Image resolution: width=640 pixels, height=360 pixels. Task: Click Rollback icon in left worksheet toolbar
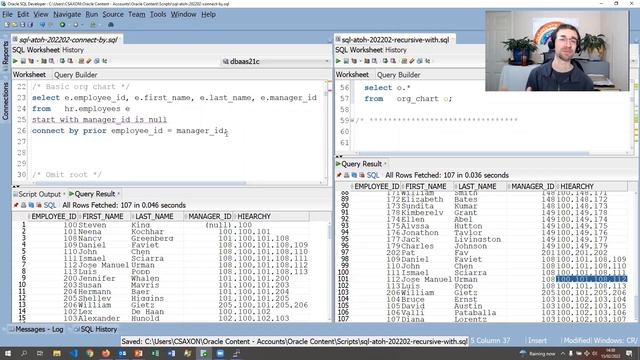(x=70, y=61)
